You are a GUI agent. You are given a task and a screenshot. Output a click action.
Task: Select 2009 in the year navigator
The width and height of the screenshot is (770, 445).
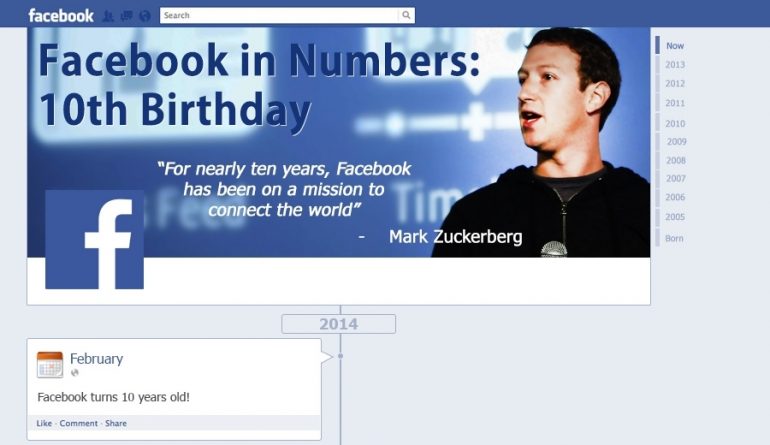point(676,141)
